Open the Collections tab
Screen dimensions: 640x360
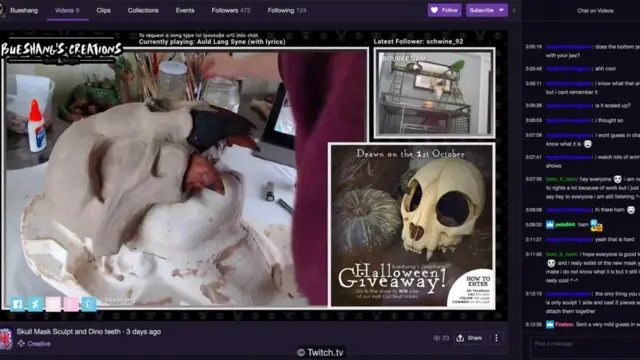(x=143, y=11)
